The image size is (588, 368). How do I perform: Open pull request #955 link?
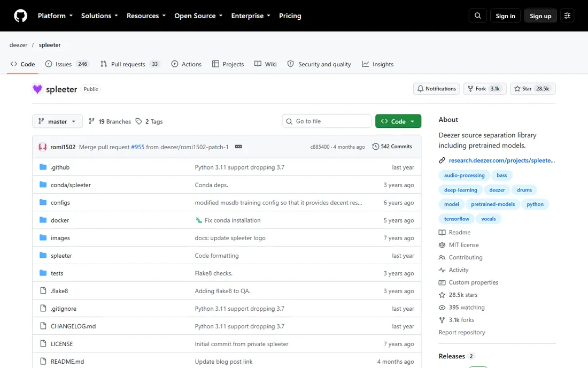click(137, 147)
